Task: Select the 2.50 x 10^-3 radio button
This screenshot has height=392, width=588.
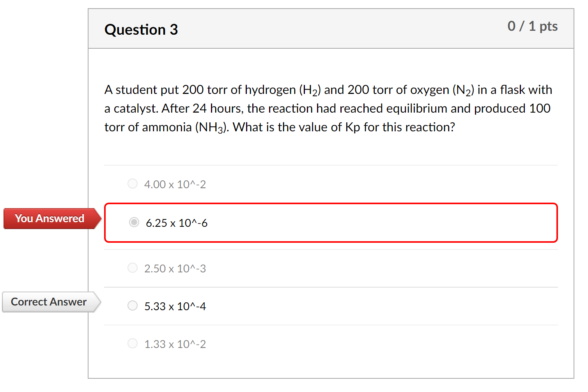Action: [x=133, y=268]
